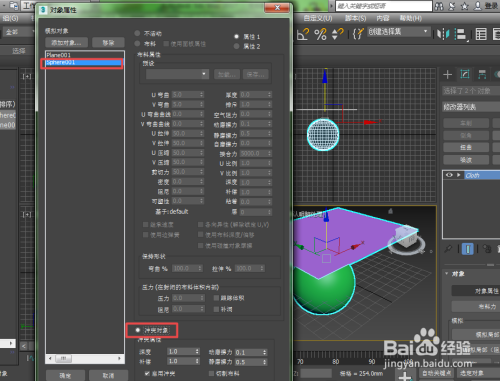Click the star Favorites icon
Viewport: 500px width, 381px height.
click(x=464, y=6)
